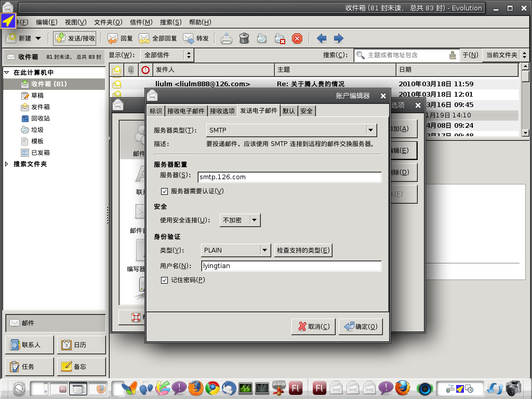Select the 发件箱 outbox folder
Image resolution: width=532 pixels, height=399 pixels.
(x=35, y=107)
